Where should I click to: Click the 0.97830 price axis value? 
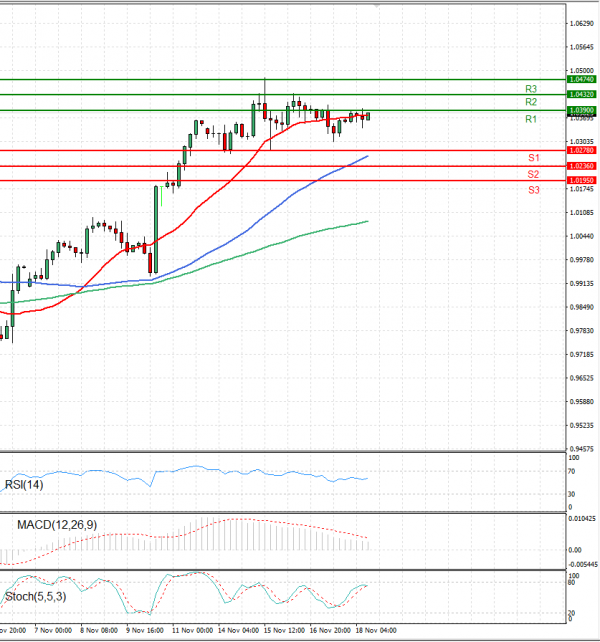pyautogui.click(x=582, y=331)
